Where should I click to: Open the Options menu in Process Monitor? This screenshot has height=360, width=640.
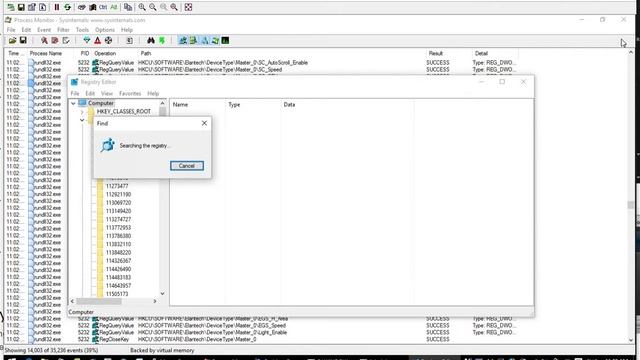pos(105,30)
